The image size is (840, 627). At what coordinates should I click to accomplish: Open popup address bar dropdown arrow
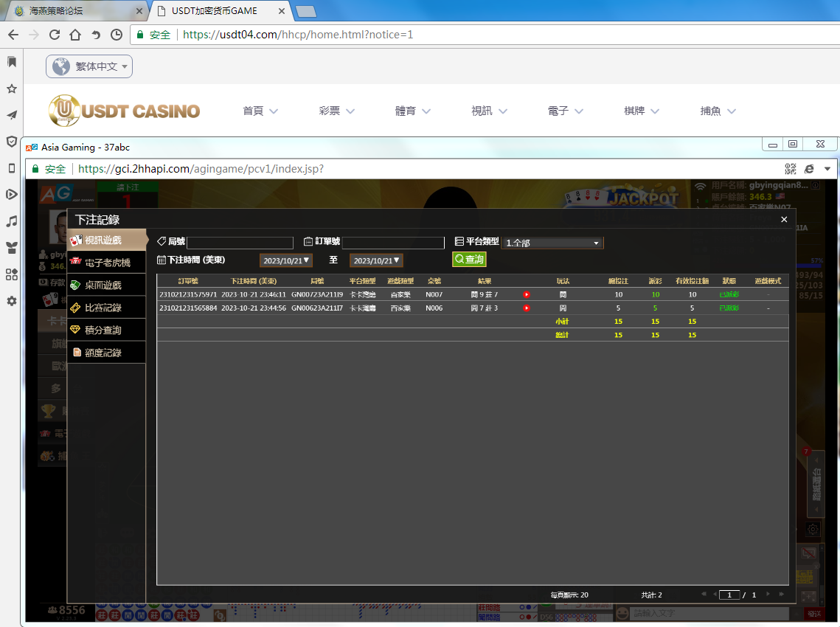click(827, 169)
